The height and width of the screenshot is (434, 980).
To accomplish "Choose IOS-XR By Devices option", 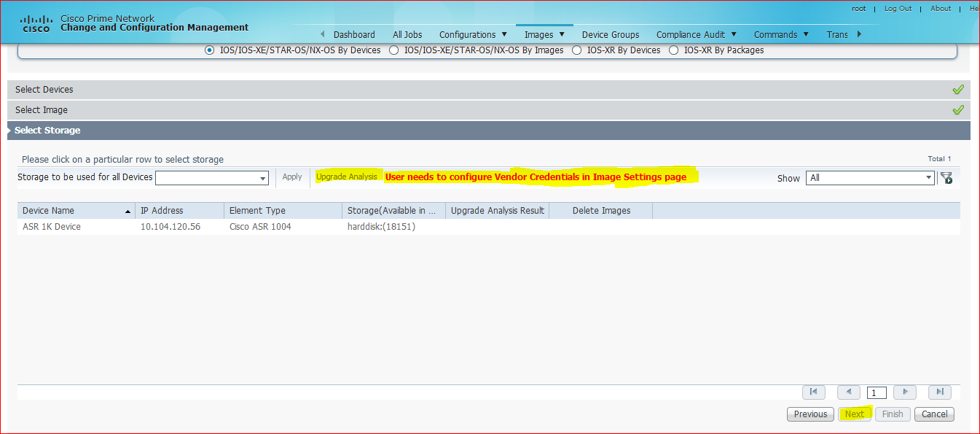I will coord(577,50).
